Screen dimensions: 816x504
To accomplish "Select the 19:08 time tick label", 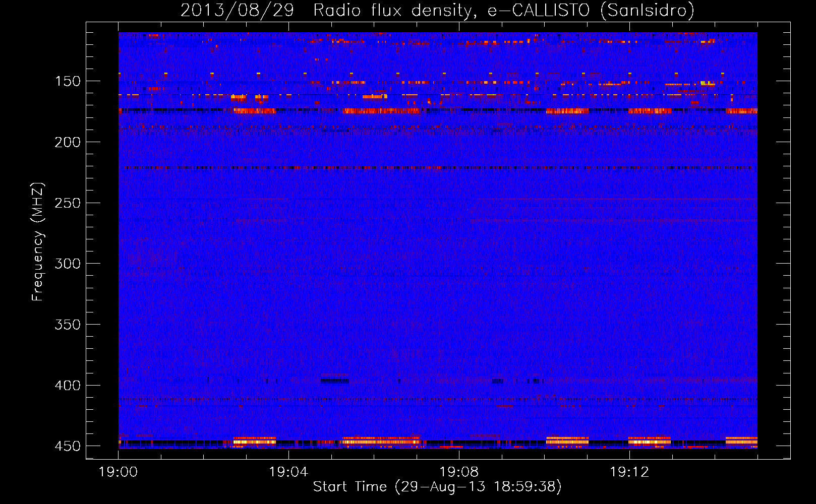I will coord(459,472).
